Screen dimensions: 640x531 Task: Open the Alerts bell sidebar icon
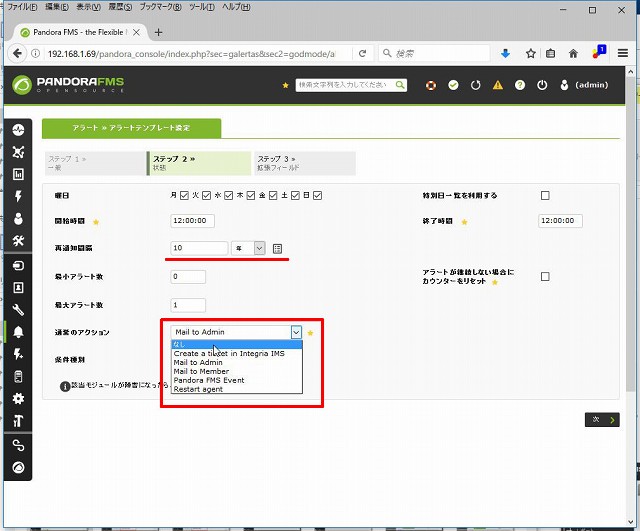click(18, 332)
